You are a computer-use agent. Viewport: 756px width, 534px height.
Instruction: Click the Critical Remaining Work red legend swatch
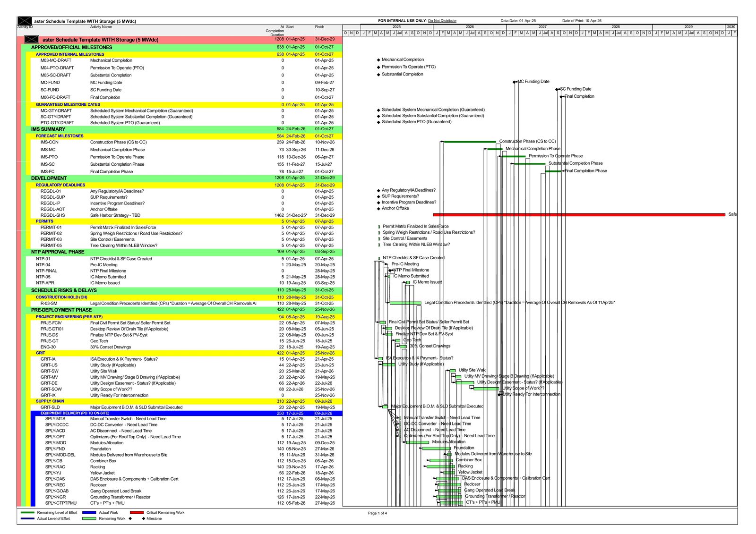point(137,512)
